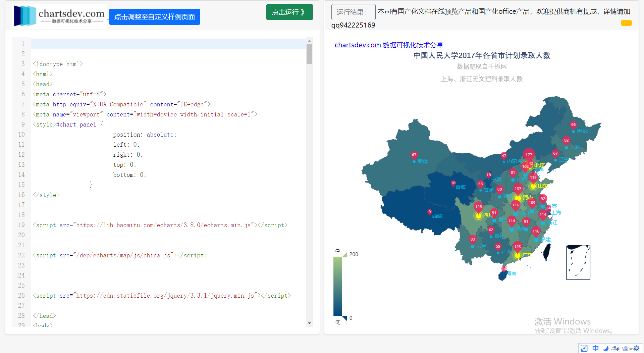Click the 14 pin at 海南

(504, 269)
